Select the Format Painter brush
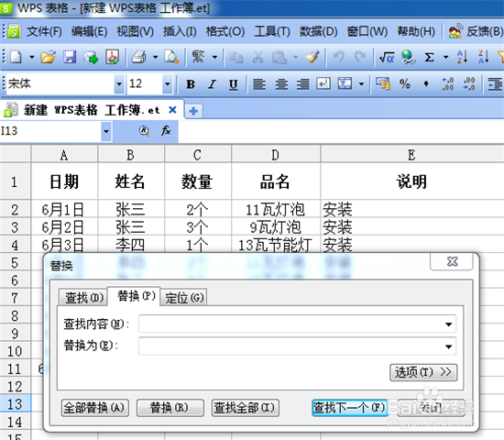This screenshot has height=440, width=504. pos(312,57)
